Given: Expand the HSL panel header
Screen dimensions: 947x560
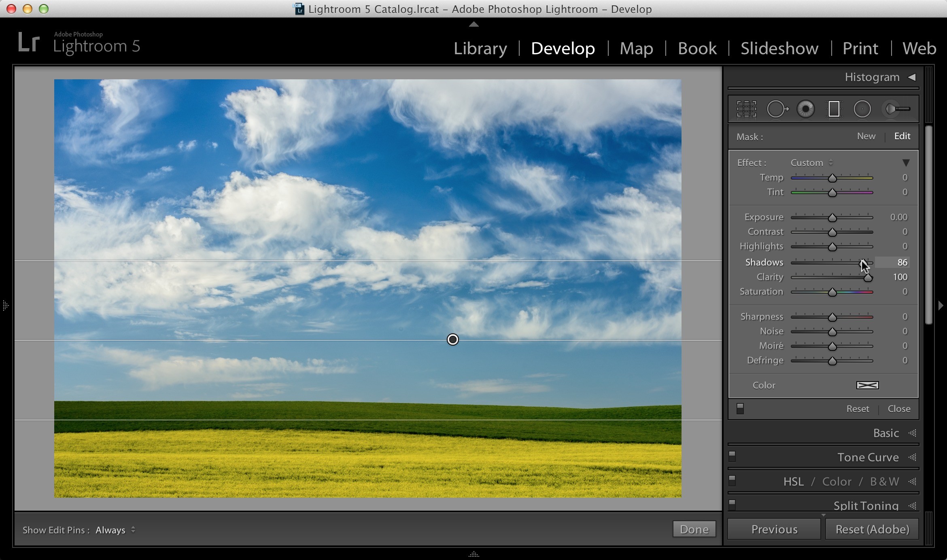Looking at the screenshot, I should [x=793, y=482].
